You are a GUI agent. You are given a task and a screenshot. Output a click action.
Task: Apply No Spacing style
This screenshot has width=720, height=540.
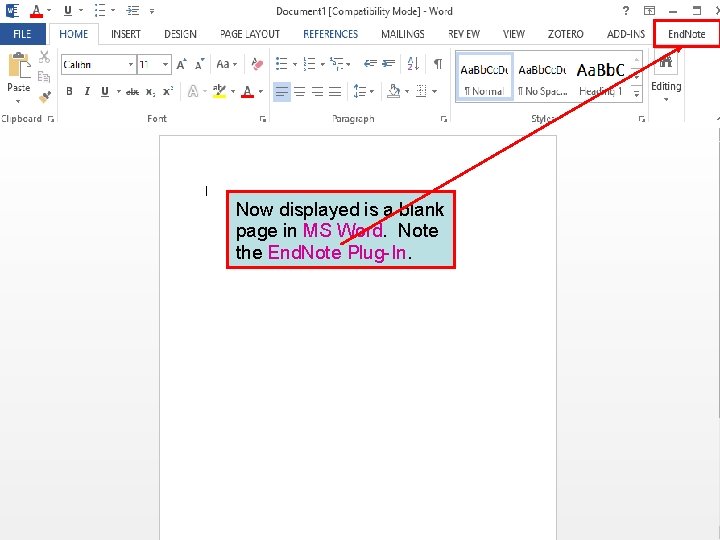(542, 77)
